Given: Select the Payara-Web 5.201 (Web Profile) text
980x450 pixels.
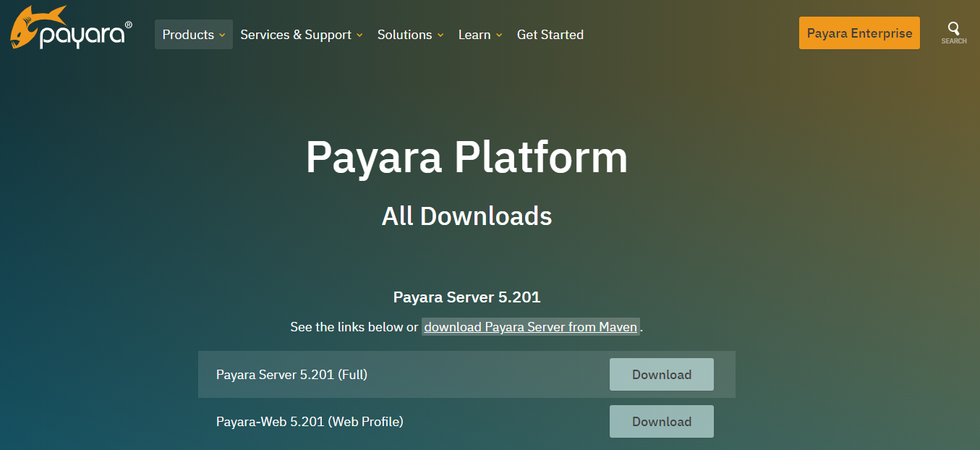Looking at the screenshot, I should [x=310, y=421].
